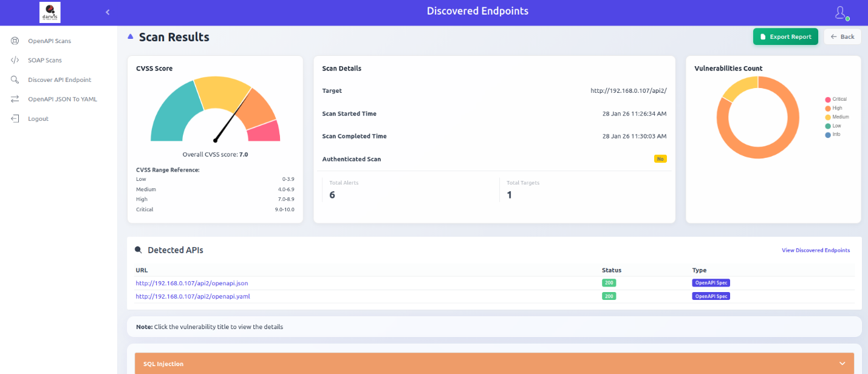Open the openapi.yaml URL link
This screenshot has height=374, width=868.
pyautogui.click(x=193, y=297)
